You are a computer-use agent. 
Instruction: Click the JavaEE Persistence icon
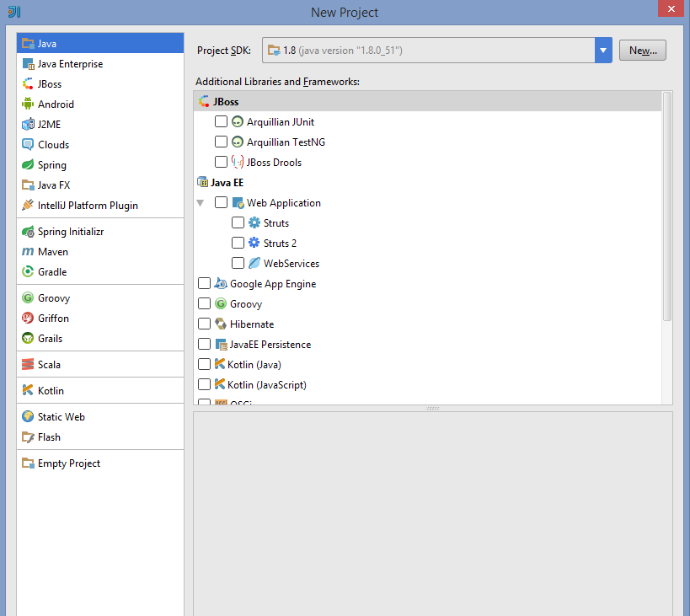(x=221, y=345)
